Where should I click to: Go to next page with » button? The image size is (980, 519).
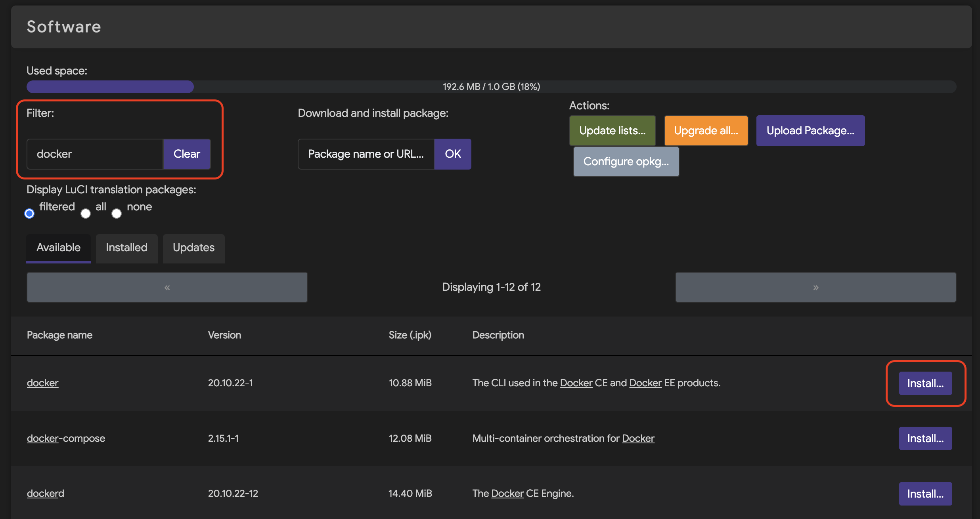tap(816, 287)
